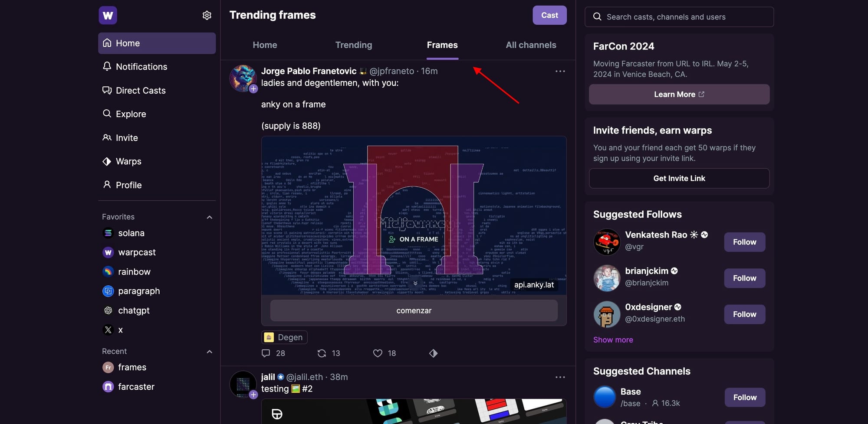
Task: Follow brianjckim
Action: (744, 278)
